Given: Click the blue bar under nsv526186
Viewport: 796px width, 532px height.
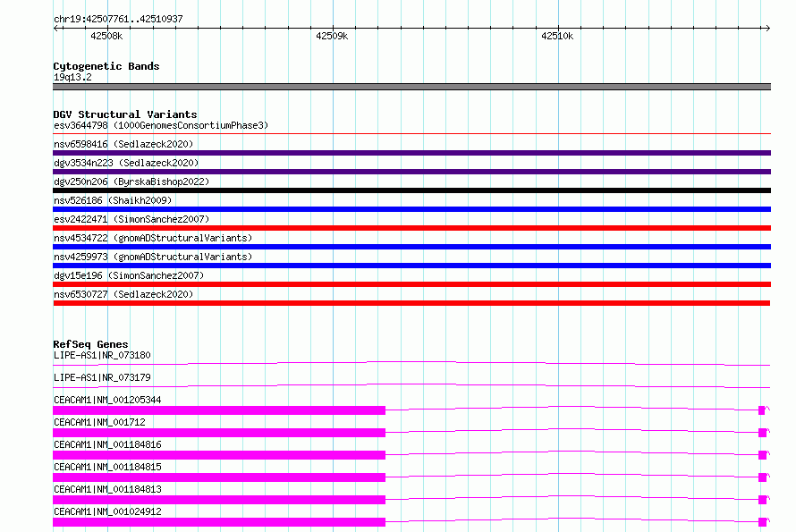Looking at the screenshot, I should pos(411,209).
